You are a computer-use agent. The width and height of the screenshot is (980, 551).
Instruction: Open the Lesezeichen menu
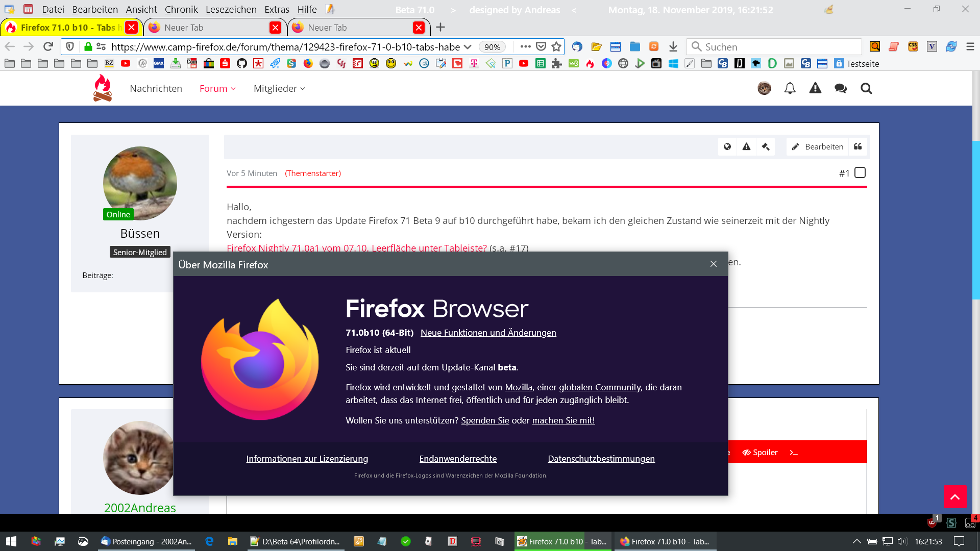coord(231,9)
